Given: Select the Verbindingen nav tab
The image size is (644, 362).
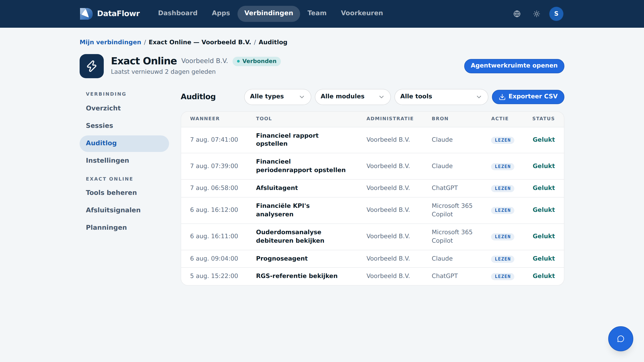Looking at the screenshot, I should [269, 13].
